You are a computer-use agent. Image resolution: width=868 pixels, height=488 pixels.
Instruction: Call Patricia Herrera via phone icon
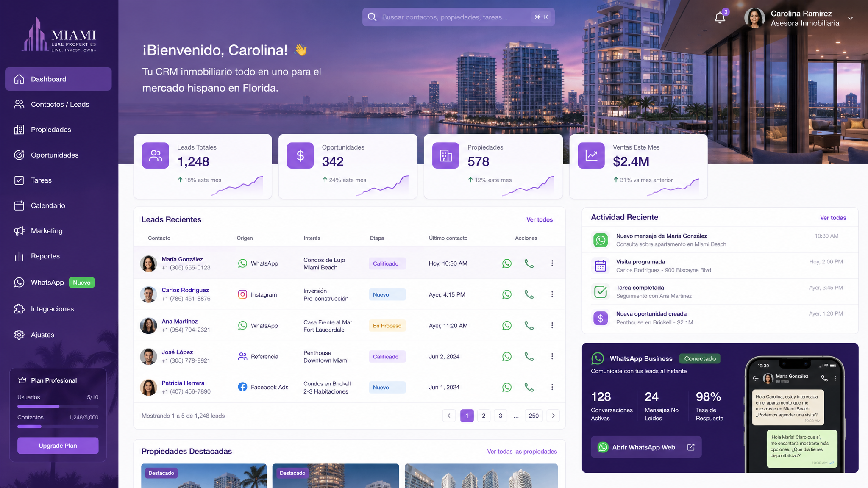pyautogui.click(x=529, y=387)
